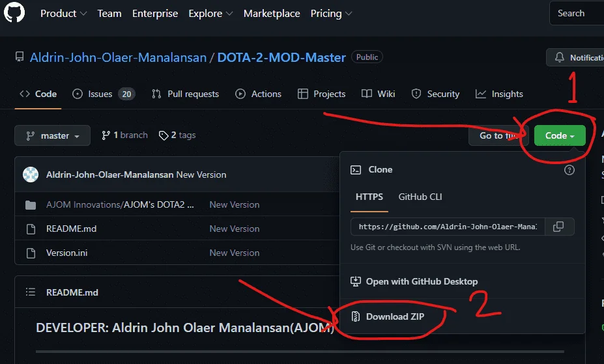The image size is (604, 364).
Task: Open New Version commit for Version.ini row
Action: [x=234, y=253]
